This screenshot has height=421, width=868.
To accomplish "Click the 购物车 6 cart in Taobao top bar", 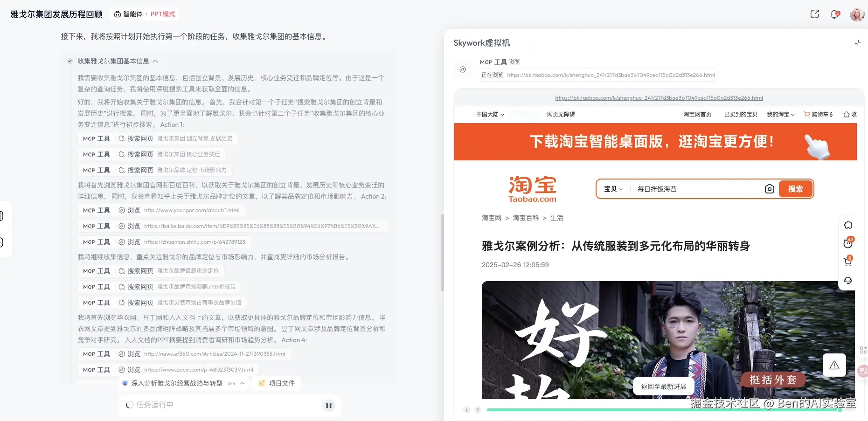I will pos(819,114).
